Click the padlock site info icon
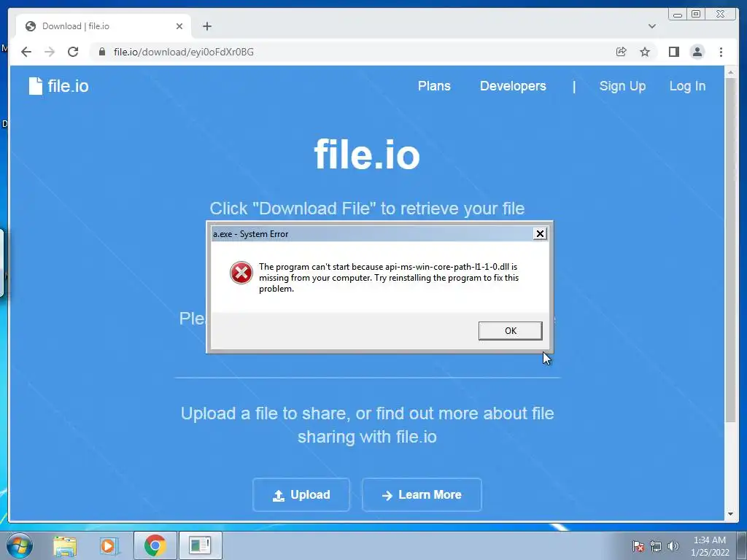 click(x=102, y=52)
